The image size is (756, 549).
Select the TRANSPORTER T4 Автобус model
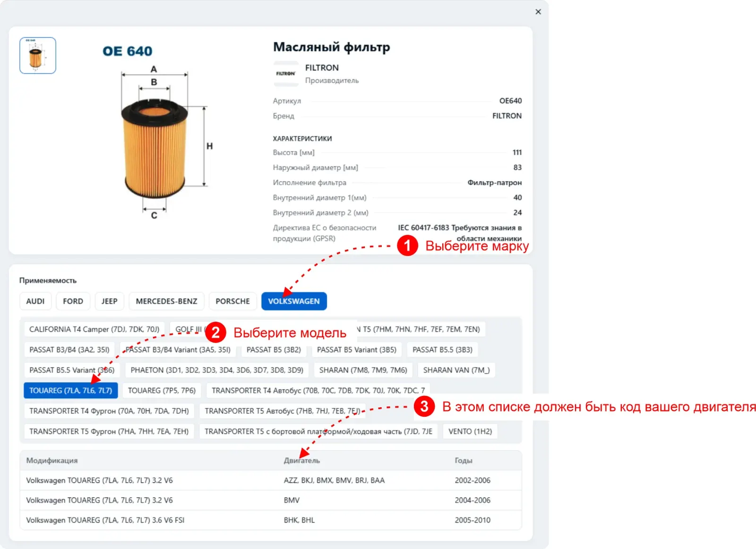click(x=318, y=391)
